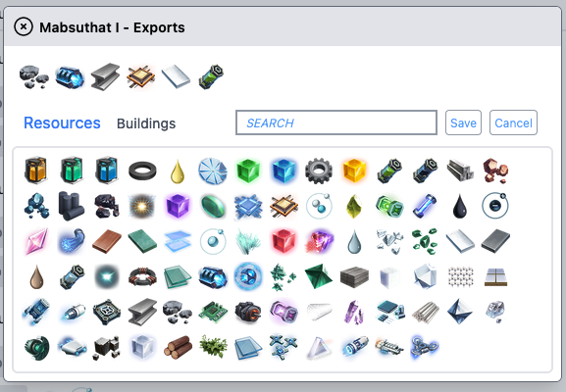Cancel the exports dialog changes
The image size is (566, 392).
(x=513, y=122)
